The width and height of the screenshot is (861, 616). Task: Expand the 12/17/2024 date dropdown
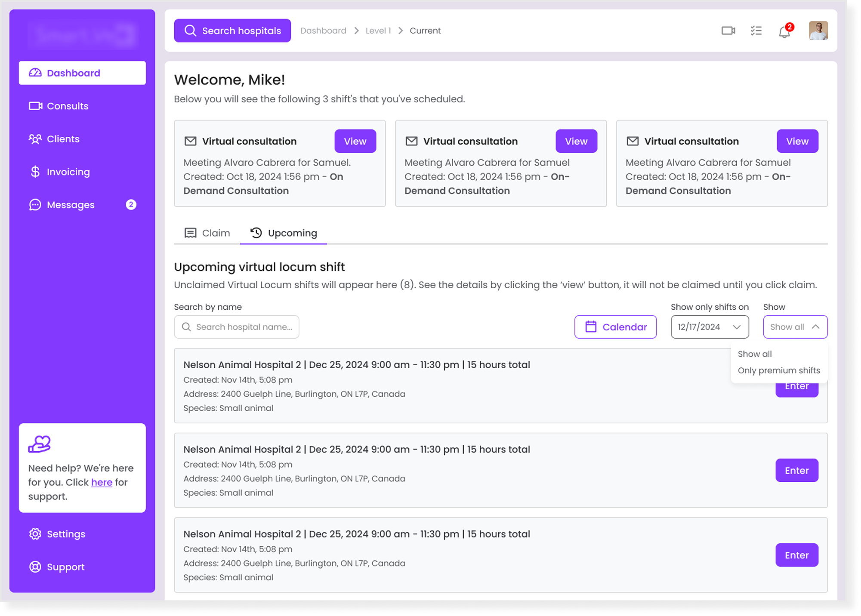click(710, 327)
